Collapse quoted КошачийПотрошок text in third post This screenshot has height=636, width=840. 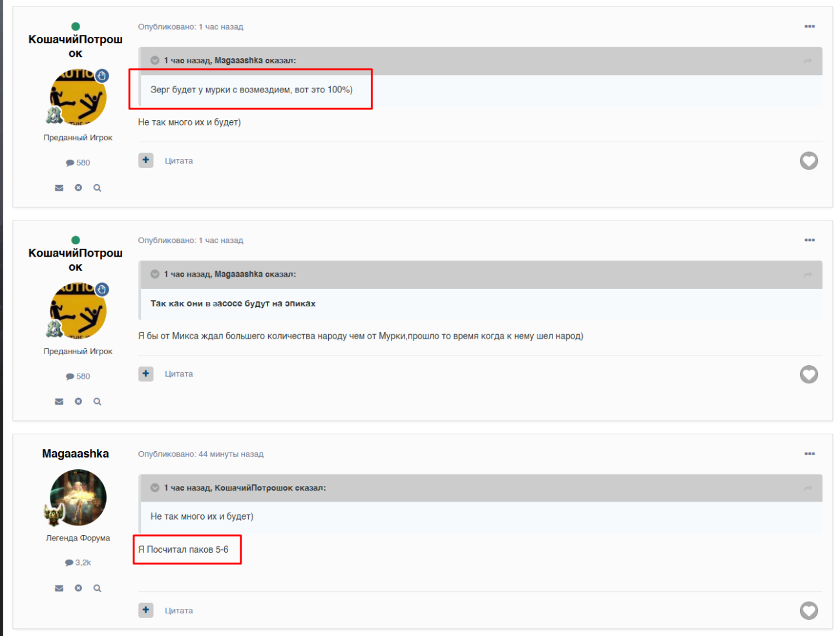(x=155, y=488)
